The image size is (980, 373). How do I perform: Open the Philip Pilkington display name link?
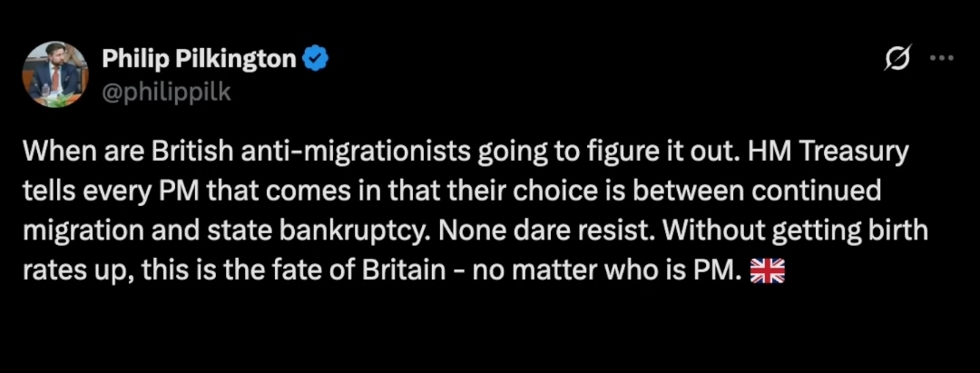coord(199,59)
